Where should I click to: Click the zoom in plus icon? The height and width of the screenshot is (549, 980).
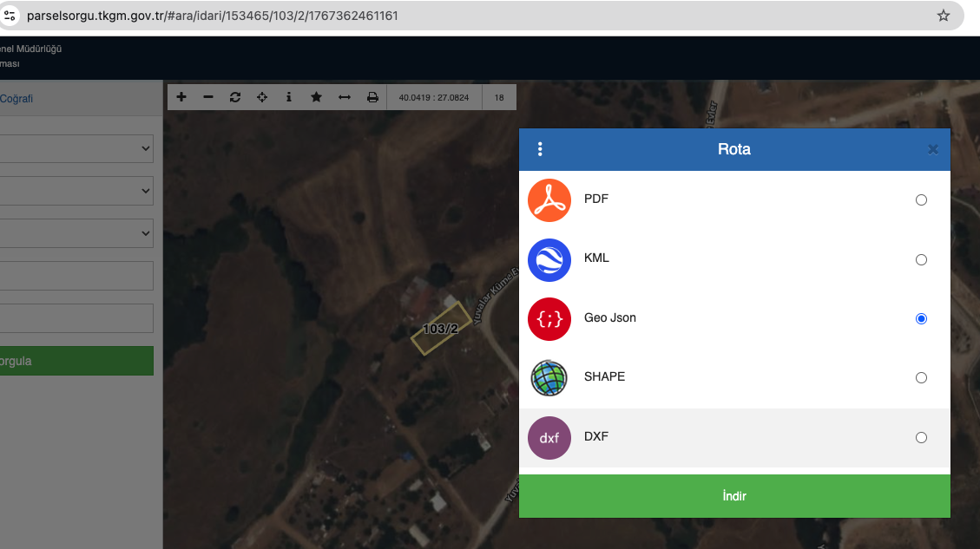click(181, 97)
